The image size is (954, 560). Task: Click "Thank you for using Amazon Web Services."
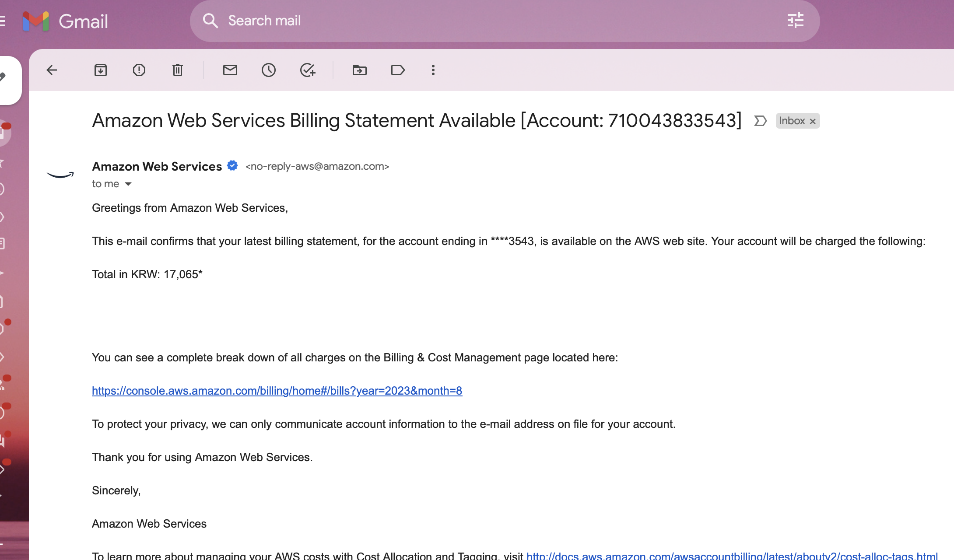202,457
